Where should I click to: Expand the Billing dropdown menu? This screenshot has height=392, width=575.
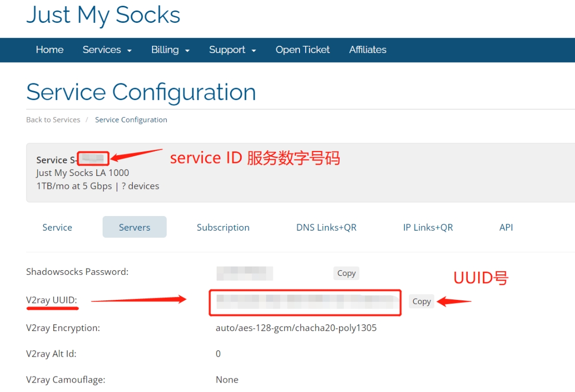point(170,49)
